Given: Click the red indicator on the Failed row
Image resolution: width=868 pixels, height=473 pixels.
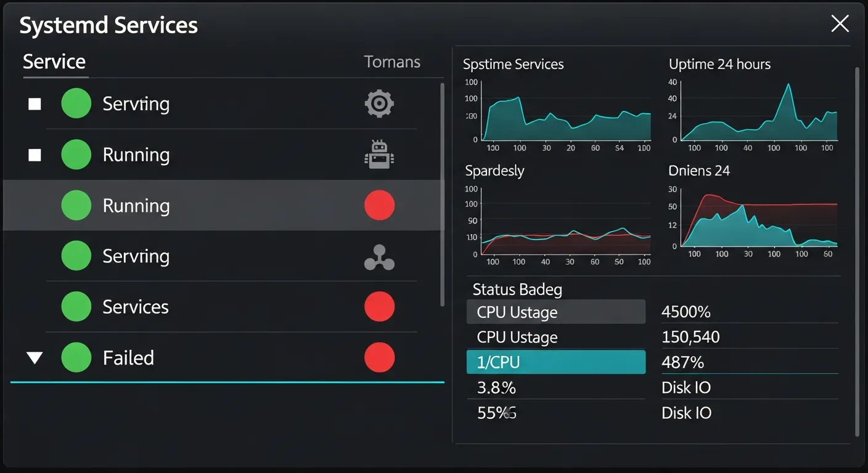Looking at the screenshot, I should click(x=379, y=357).
